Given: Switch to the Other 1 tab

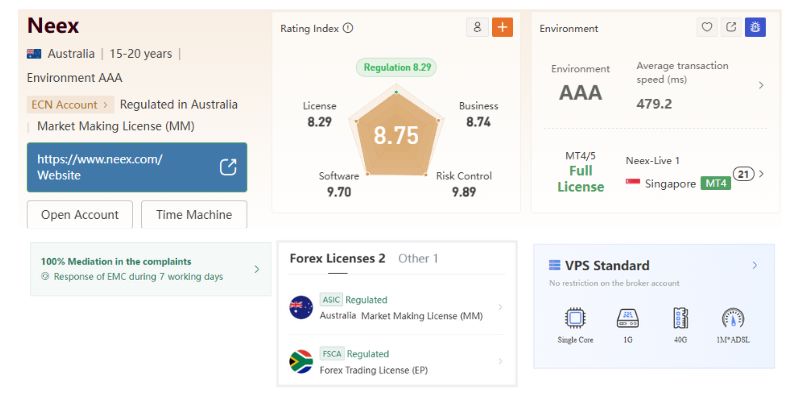Looking at the screenshot, I should [418, 258].
